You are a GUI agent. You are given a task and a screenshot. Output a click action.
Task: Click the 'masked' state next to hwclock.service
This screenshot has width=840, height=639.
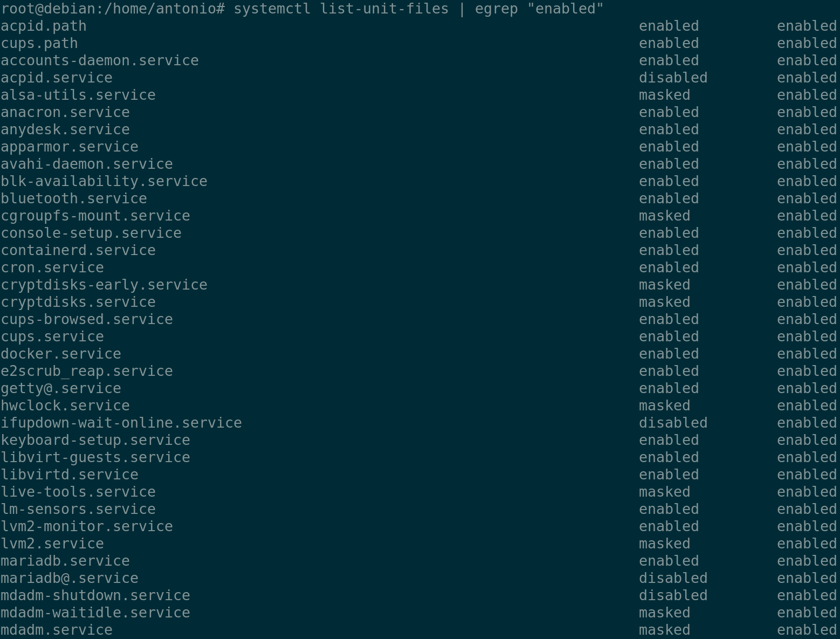[x=664, y=406]
